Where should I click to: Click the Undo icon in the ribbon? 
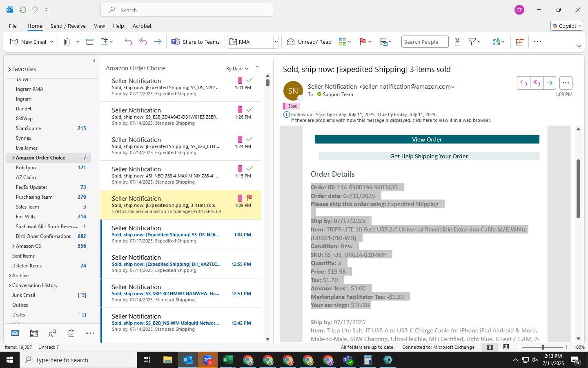coord(128,42)
